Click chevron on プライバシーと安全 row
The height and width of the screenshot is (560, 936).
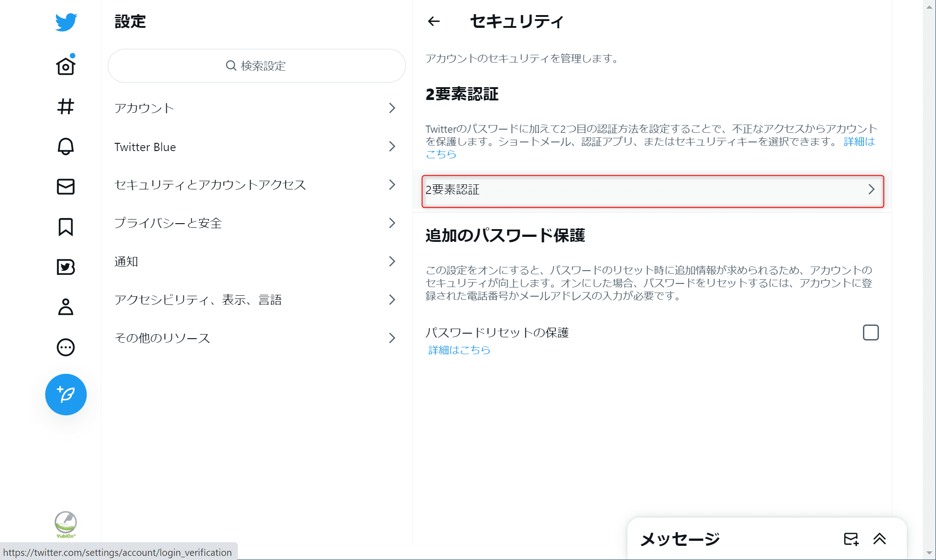point(392,223)
